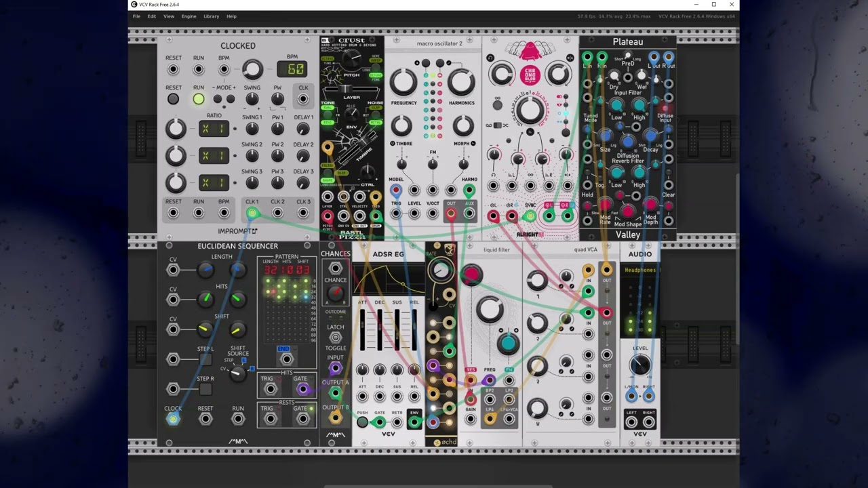Toggle the Diffuse Input button on Plateau
Screen dimensions: 868x488
[x=665, y=107]
